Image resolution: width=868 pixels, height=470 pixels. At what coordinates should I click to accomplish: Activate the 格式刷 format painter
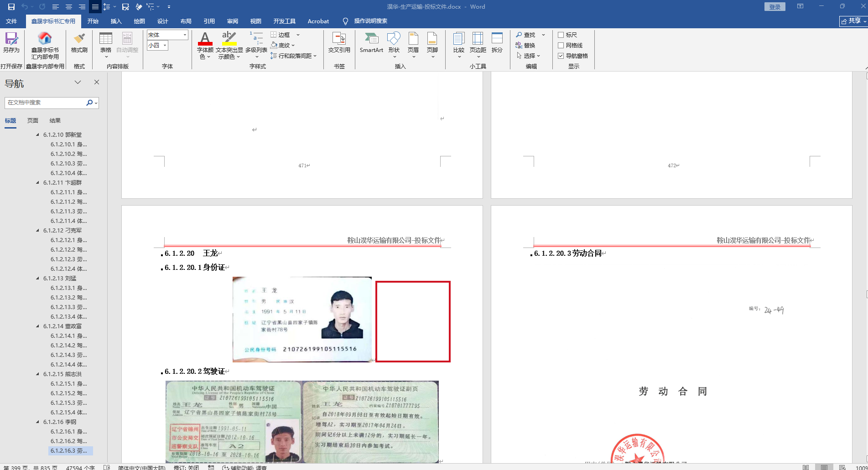(x=79, y=42)
